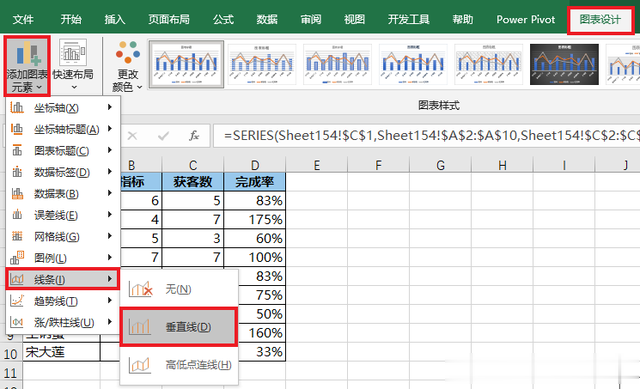Open the 文件 tab
Image resolution: width=640 pixels, height=389 pixels.
click(x=23, y=19)
